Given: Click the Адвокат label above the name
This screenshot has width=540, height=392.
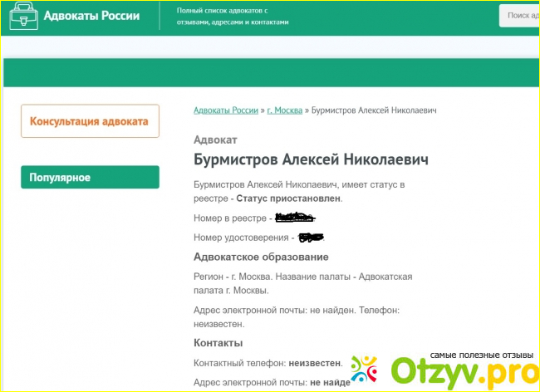Looking at the screenshot, I should (215, 139).
